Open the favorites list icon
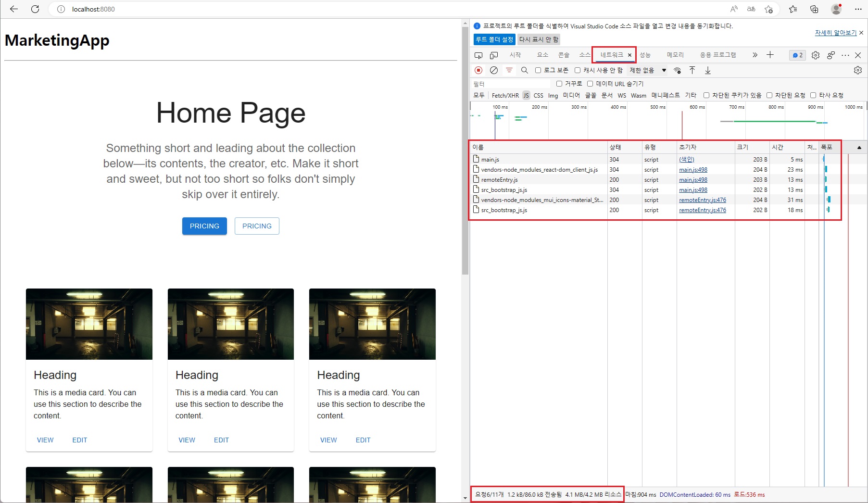Viewport: 868px width, 503px height. [x=793, y=9]
